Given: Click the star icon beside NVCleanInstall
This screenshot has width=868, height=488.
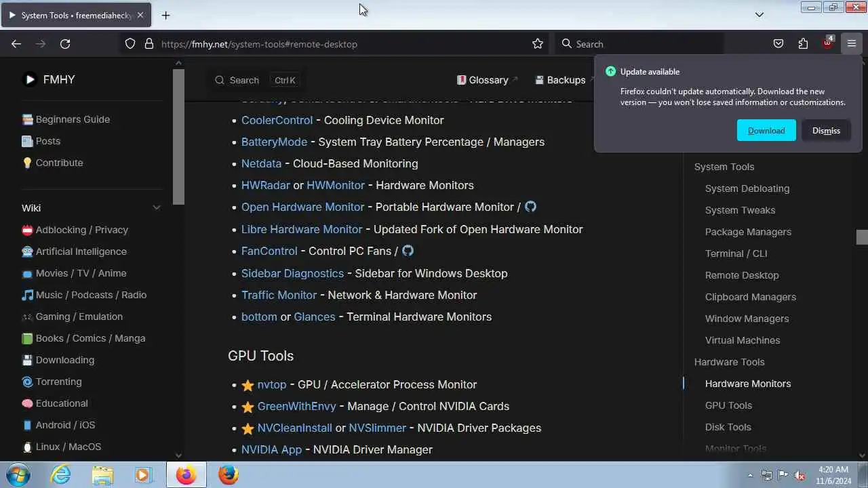Looking at the screenshot, I should (248, 428).
